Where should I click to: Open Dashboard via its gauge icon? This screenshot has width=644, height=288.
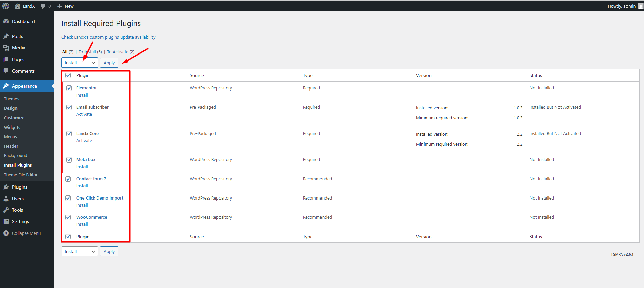[6, 21]
